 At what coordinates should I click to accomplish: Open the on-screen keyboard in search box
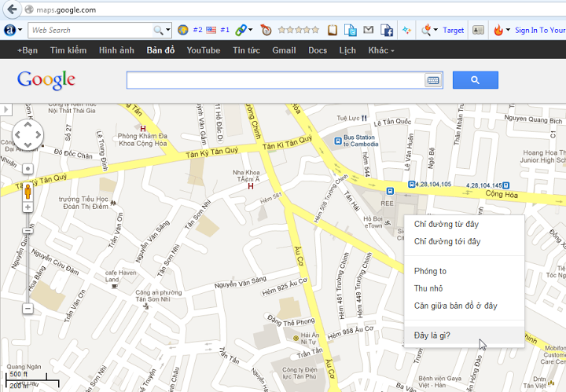pyautogui.click(x=433, y=80)
